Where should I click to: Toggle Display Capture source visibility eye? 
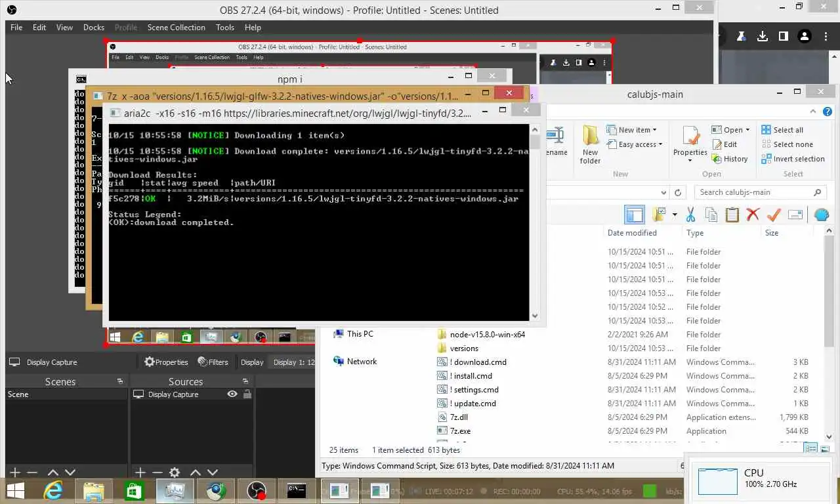[232, 394]
